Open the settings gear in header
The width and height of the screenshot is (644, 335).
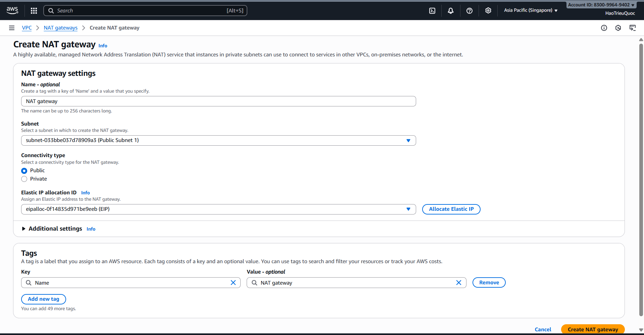tap(488, 11)
